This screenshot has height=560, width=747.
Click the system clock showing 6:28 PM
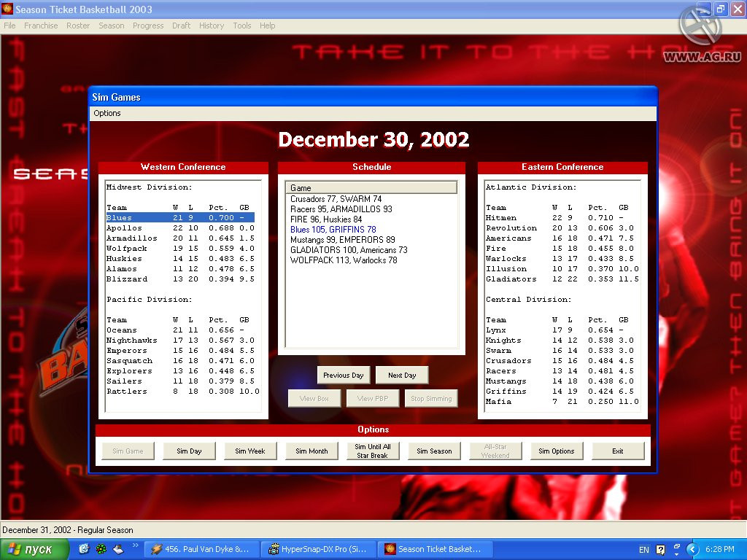(720, 550)
